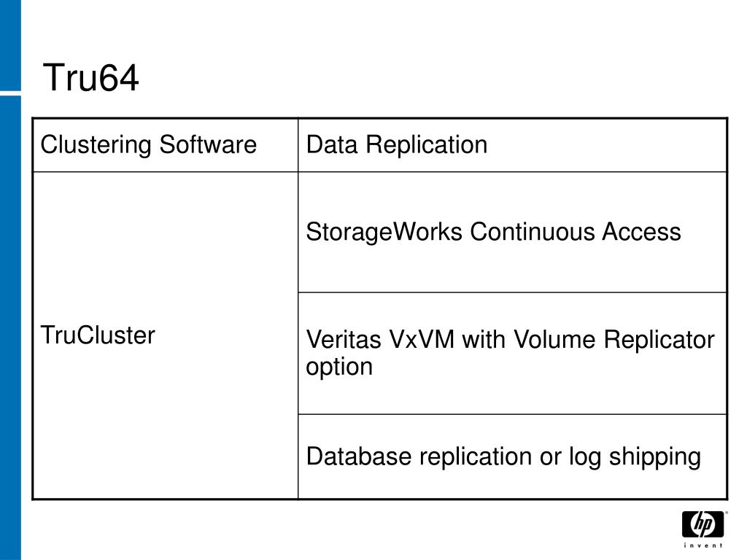Click the word 'Database' in bottom row
The image size is (747, 560).
(x=359, y=456)
